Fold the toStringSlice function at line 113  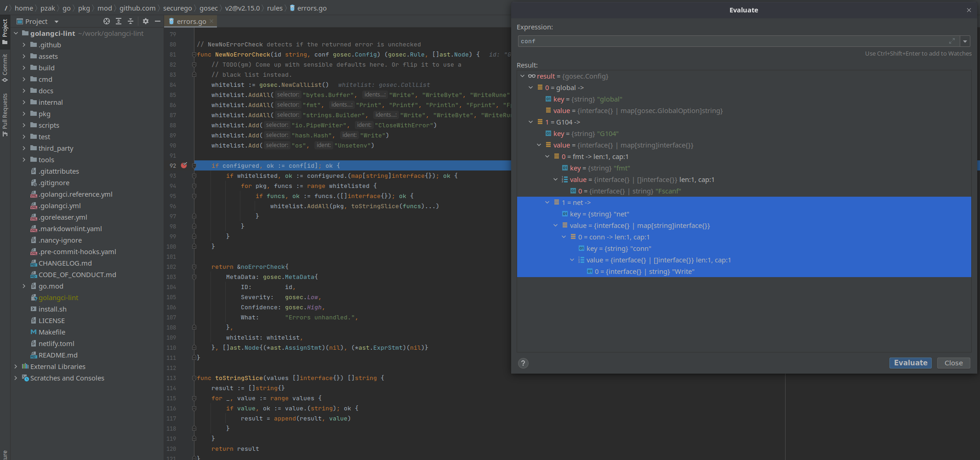194,378
